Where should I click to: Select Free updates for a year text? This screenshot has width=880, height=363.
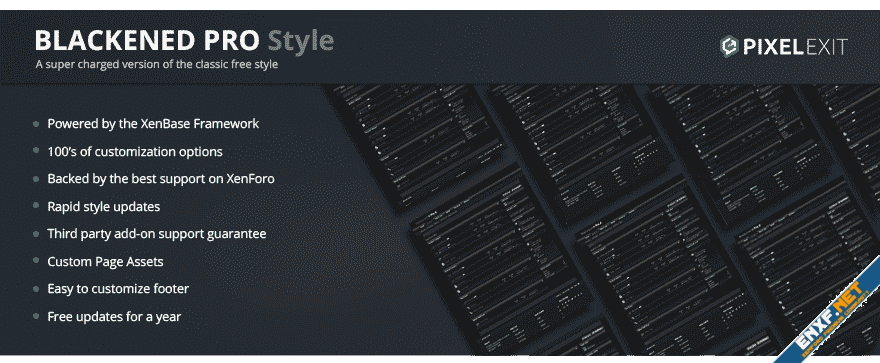click(114, 316)
